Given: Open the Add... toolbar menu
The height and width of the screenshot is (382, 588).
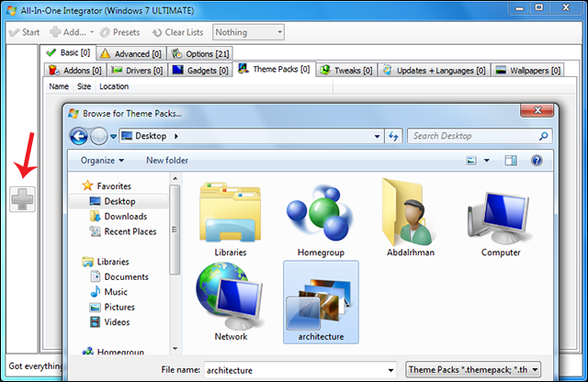Looking at the screenshot, I should coord(72,32).
